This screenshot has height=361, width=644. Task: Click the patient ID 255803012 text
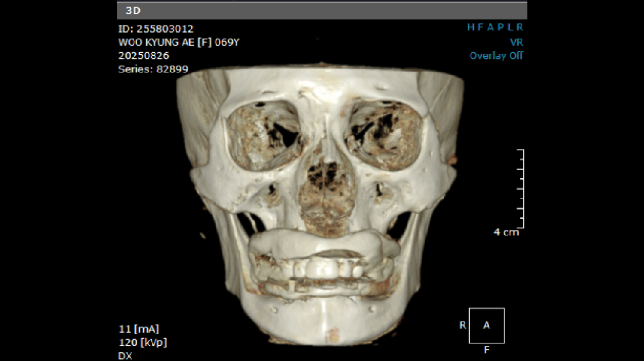click(156, 29)
